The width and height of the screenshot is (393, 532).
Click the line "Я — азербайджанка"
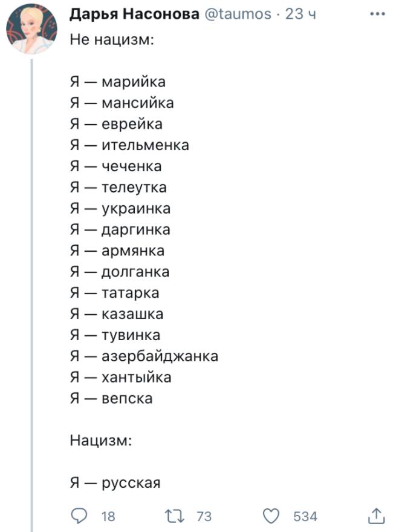[x=144, y=356]
